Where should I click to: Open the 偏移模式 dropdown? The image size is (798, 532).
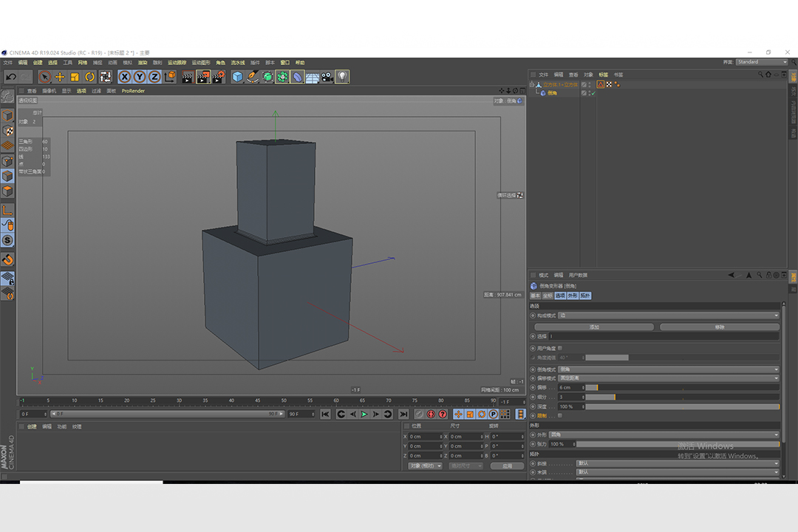tap(669, 378)
